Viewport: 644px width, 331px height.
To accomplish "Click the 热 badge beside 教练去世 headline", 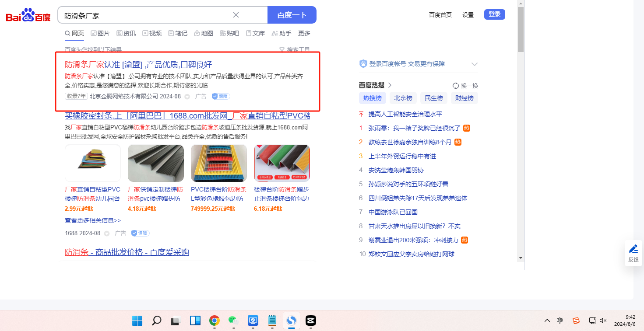I will tap(458, 142).
